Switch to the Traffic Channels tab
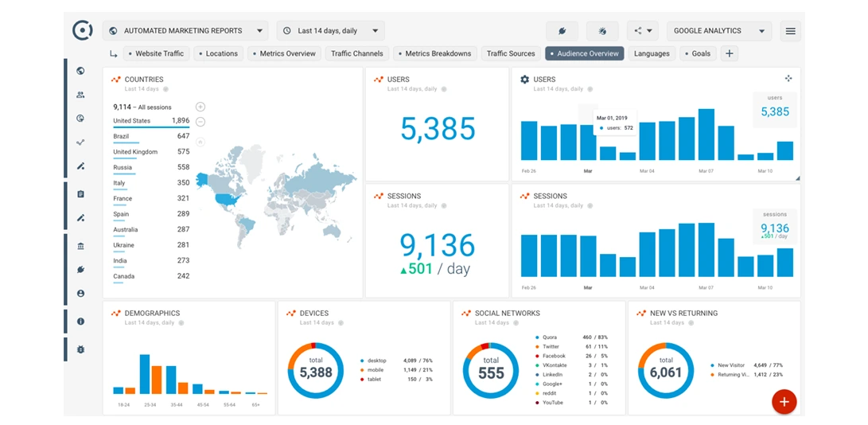 coord(356,53)
